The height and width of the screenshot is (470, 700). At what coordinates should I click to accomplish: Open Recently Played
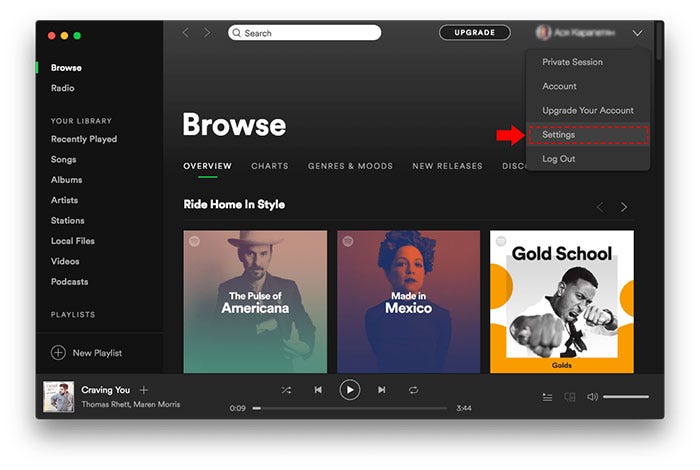click(84, 139)
